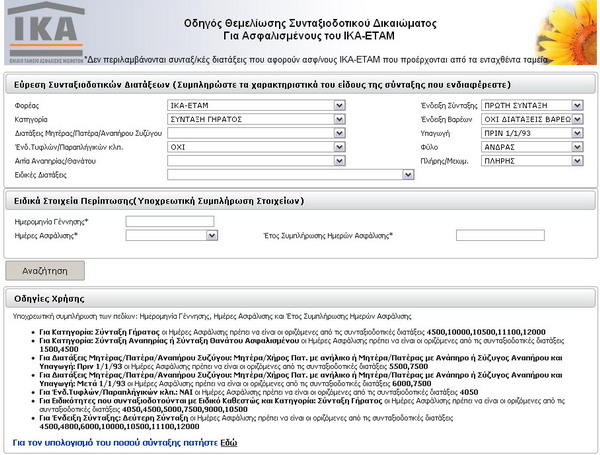
Task: Click the Κατηγορία field label
Action: click(x=31, y=119)
